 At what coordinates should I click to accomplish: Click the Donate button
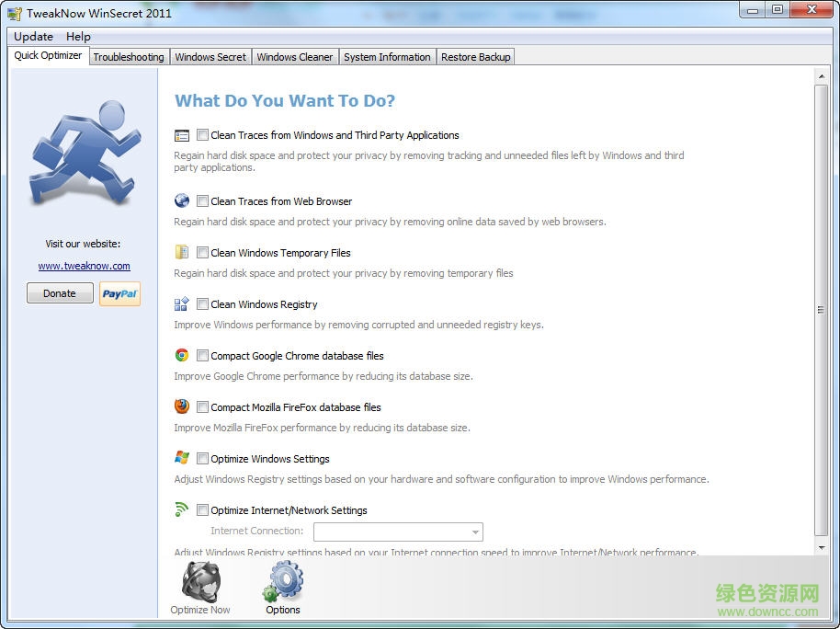[59, 292]
